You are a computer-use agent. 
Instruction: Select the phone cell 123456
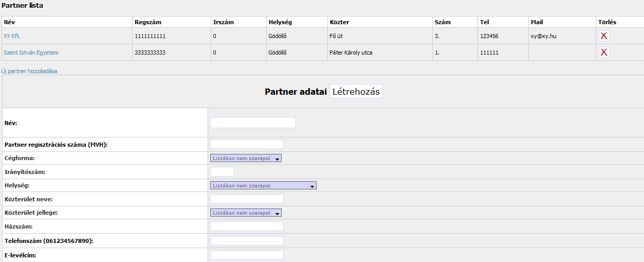pyautogui.click(x=503, y=36)
